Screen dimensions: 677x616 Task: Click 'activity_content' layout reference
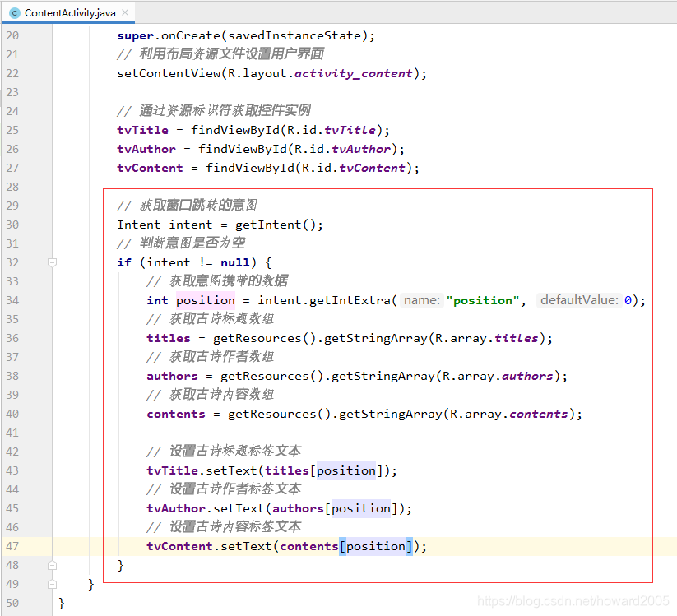pyautogui.click(x=353, y=73)
